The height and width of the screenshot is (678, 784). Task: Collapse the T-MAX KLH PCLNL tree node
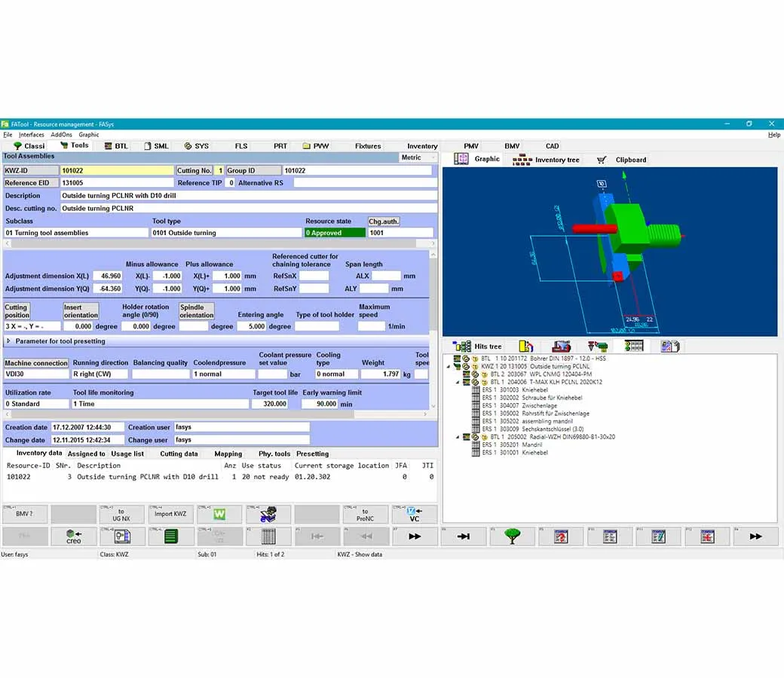(456, 382)
